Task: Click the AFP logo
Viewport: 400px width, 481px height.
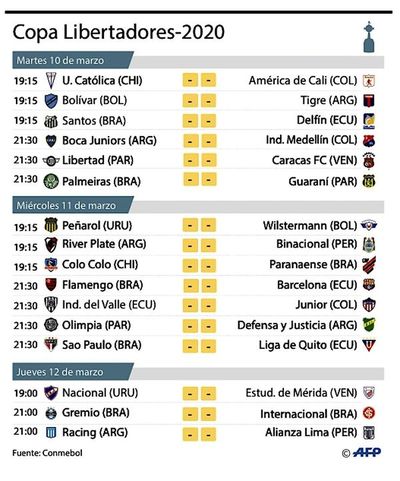Action: tap(367, 452)
